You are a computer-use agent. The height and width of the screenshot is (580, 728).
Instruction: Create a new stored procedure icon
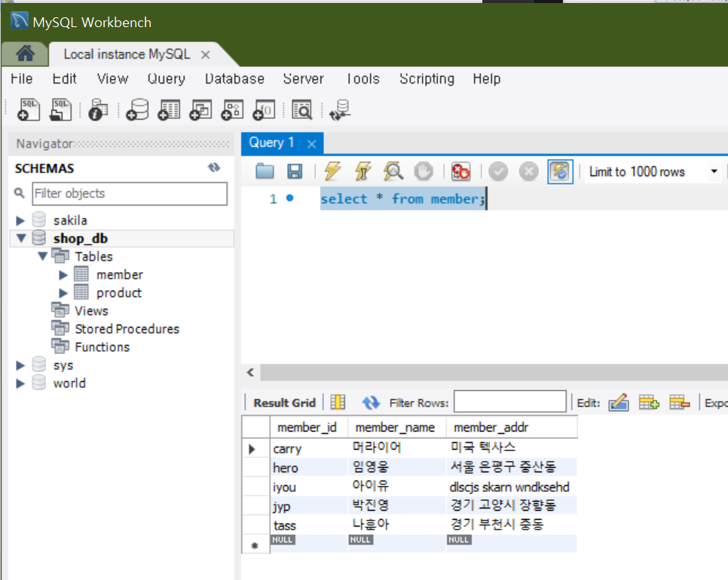(x=232, y=110)
